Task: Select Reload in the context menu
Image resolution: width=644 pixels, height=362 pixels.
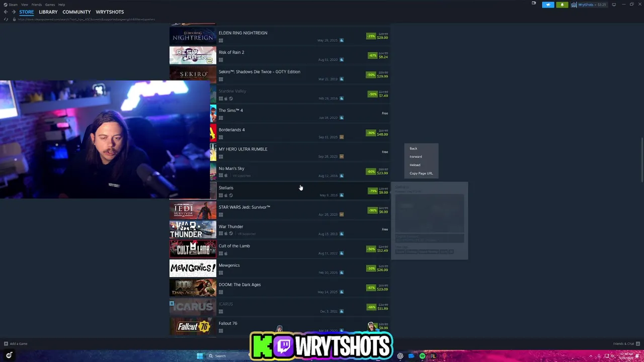Action: point(415,165)
